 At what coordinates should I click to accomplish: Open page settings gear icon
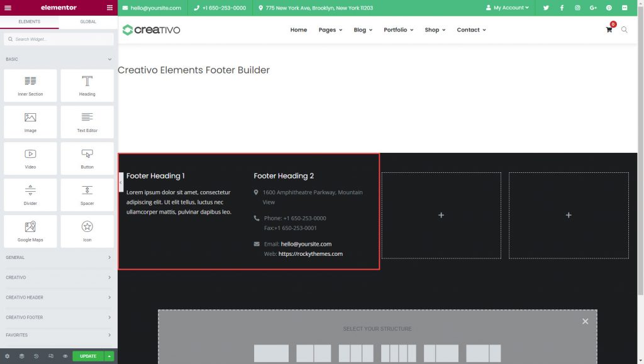[x=7, y=356]
